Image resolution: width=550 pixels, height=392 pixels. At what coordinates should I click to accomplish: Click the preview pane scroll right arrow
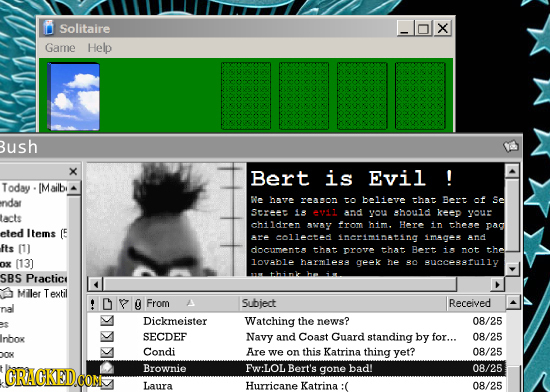[497, 284]
